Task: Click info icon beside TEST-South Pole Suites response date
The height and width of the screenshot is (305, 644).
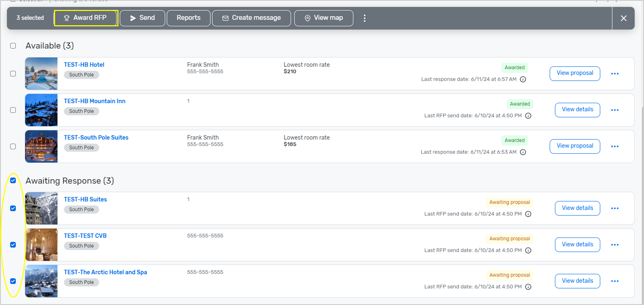Action: pyautogui.click(x=523, y=152)
